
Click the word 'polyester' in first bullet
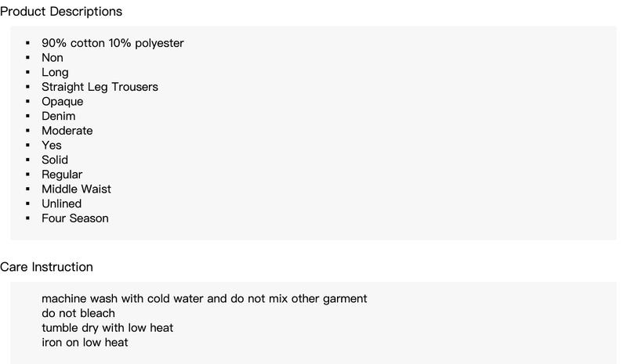[x=159, y=43]
